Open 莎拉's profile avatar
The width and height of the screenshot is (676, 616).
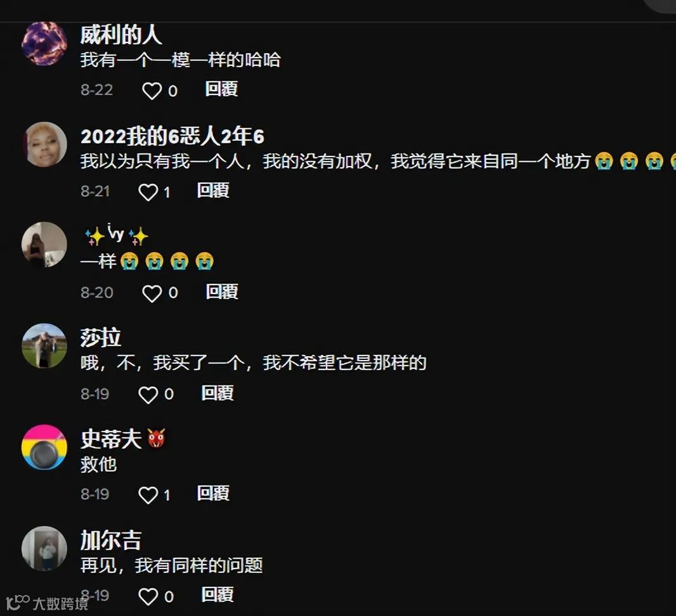pyautogui.click(x=44, y=346)
